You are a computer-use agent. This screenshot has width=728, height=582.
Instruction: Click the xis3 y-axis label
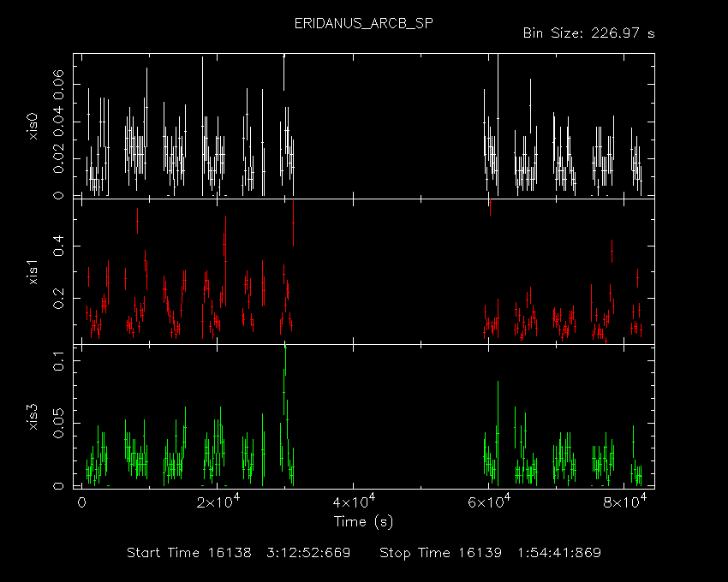(x=33, y=417)
